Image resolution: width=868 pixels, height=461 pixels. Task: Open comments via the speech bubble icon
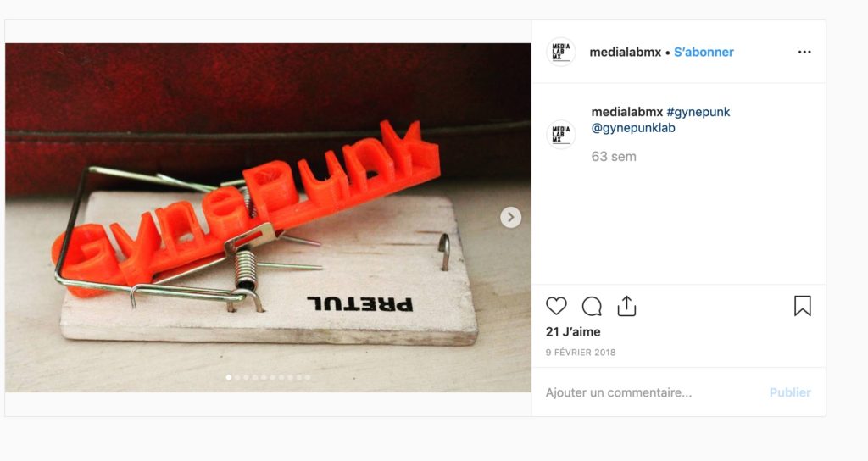pos(591,306)
